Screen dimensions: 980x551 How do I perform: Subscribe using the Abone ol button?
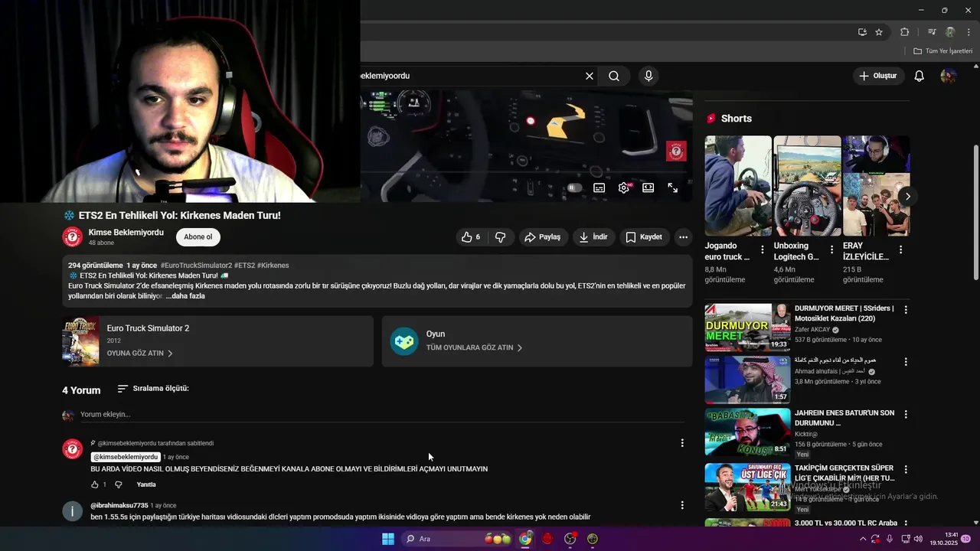click(198, 237)
